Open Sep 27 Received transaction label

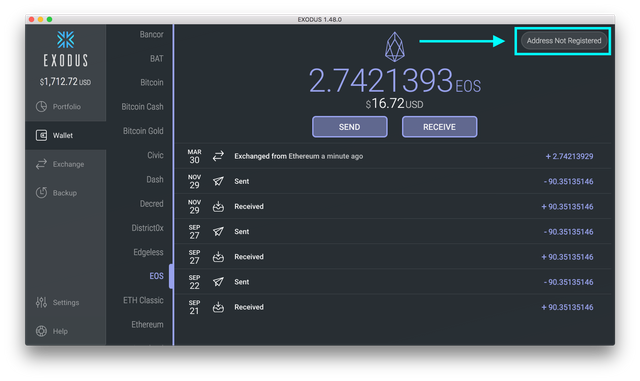[x=249, y=257]
